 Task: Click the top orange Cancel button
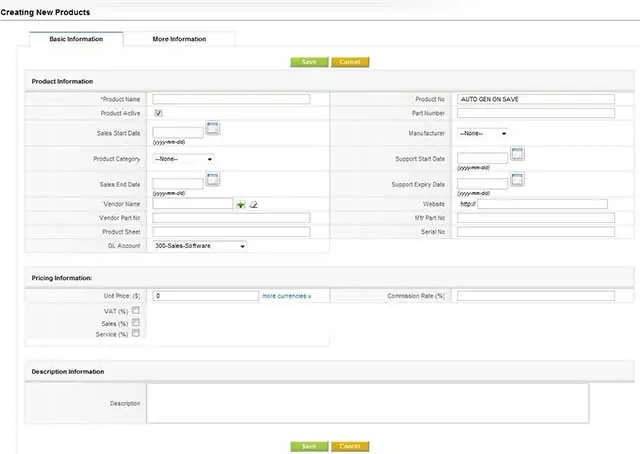point(350,62)
